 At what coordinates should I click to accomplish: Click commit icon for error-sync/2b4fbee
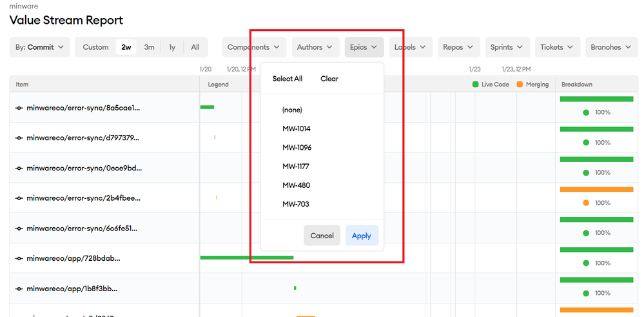tap(19, 198)
